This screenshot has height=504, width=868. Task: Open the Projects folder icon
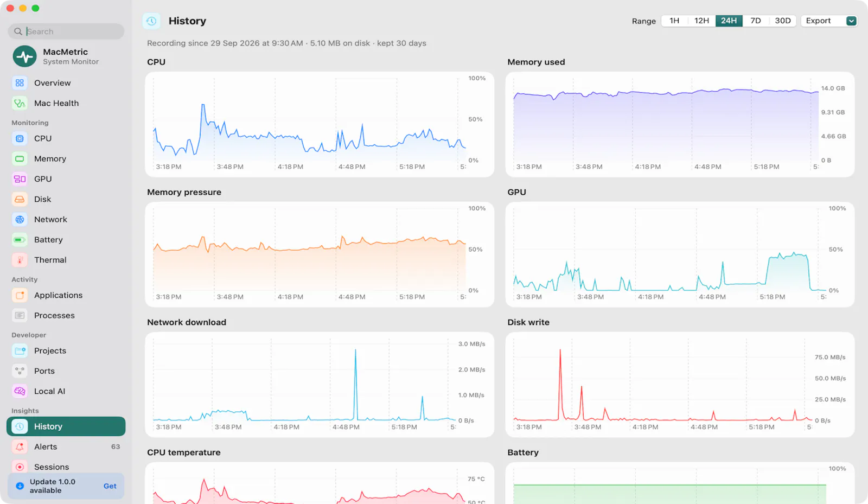[20, 350]
